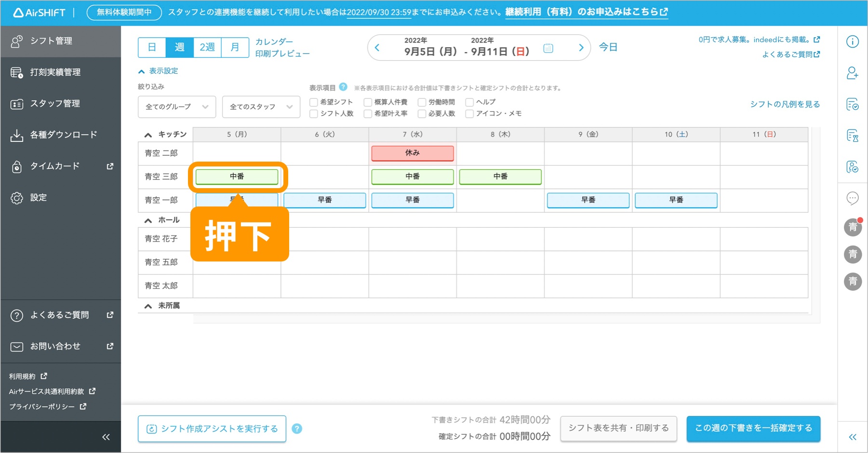This screenshot has width=868, height=453.
Task: Check the 労働時間 option
Action: click(422, 102)
